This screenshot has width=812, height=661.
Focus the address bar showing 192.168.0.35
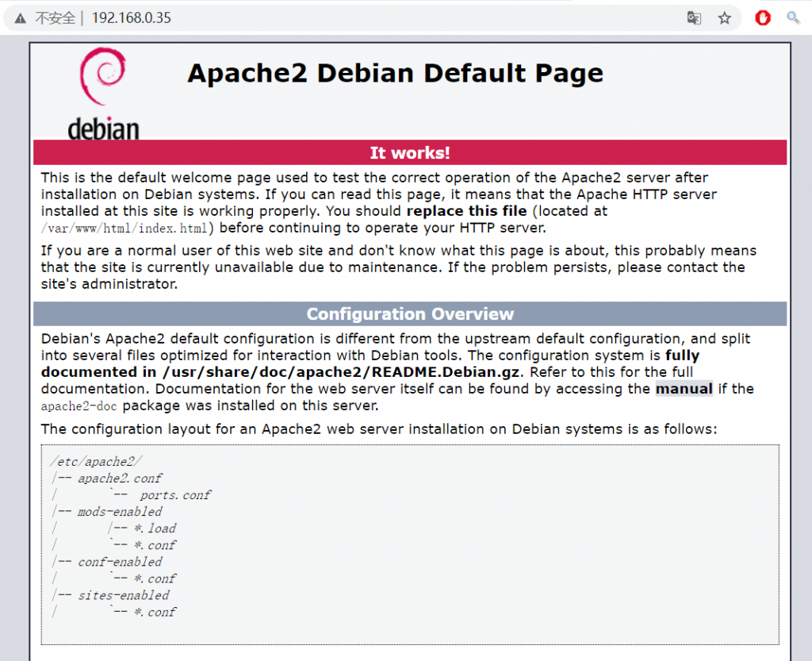point(373,18)
